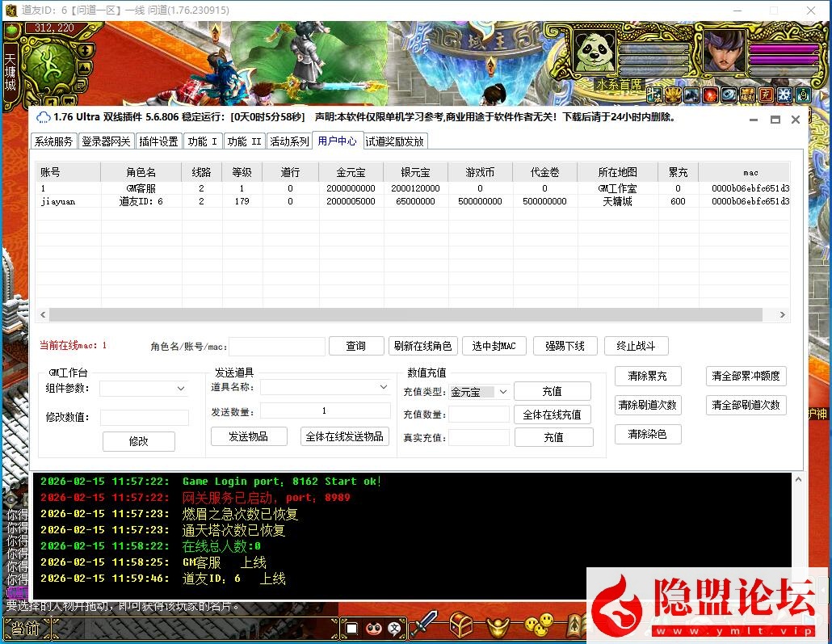The width and height of the screenshot is (832, 644).
Task: Click the 角色名/账号/mac search field
Action: pos(277,347)
